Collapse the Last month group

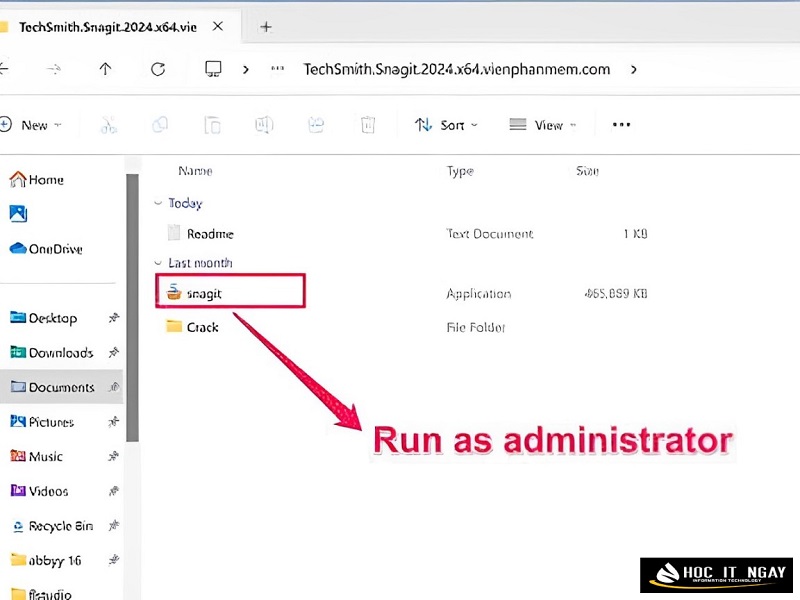tap(158, 263)
